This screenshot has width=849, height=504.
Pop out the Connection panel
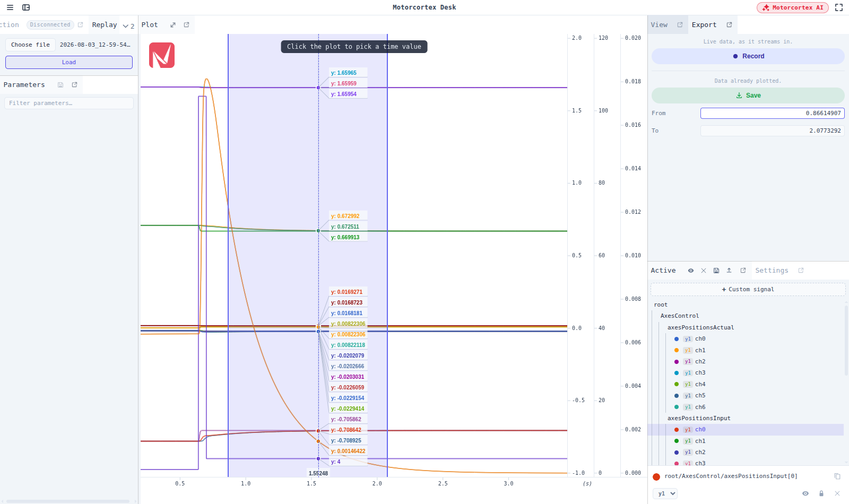pyautogui.click(x=81, y=25)
